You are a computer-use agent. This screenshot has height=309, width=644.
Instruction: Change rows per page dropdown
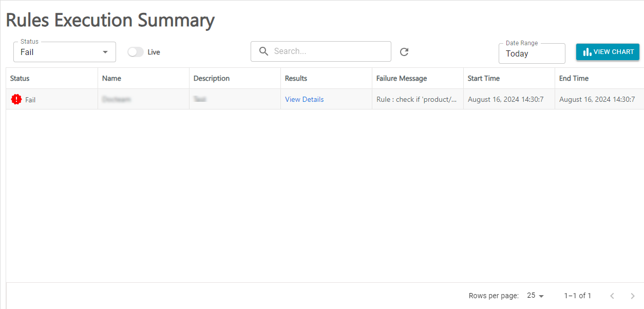pos(535,296)
